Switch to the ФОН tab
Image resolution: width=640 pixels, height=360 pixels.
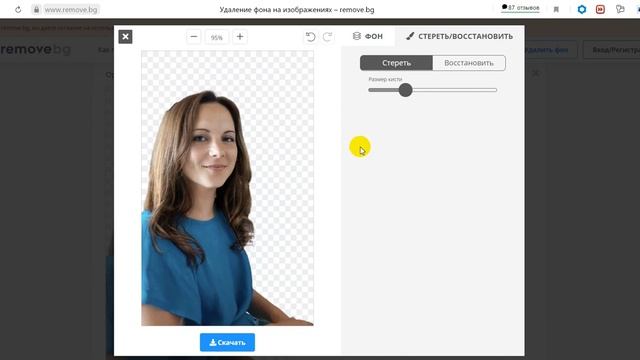pos(368,36)
